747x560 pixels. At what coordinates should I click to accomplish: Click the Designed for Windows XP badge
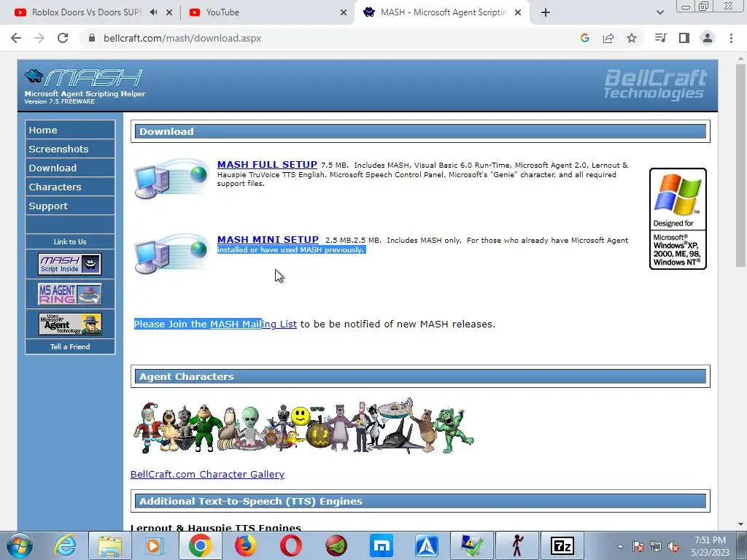[x=678, y=219]
